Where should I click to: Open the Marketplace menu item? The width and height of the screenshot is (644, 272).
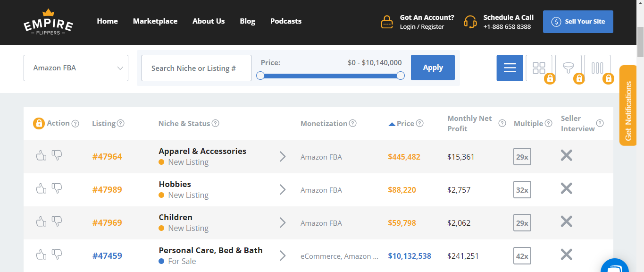click(155, 21)
